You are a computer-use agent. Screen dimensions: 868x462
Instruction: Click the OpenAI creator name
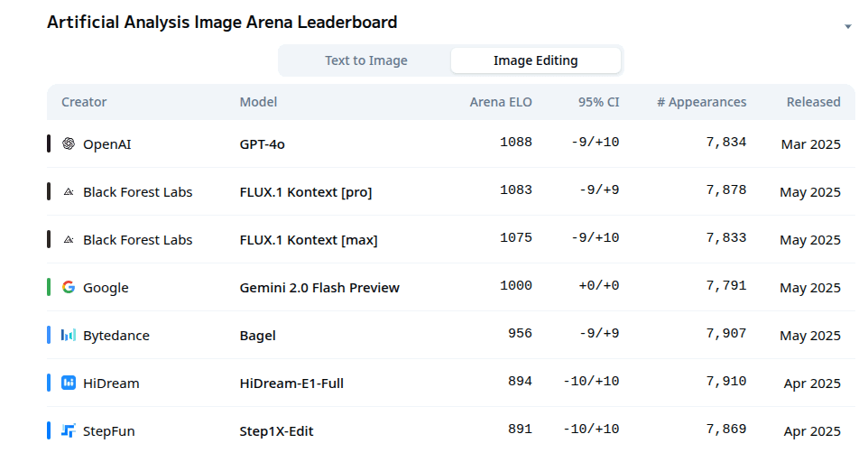tap(107, 144)
